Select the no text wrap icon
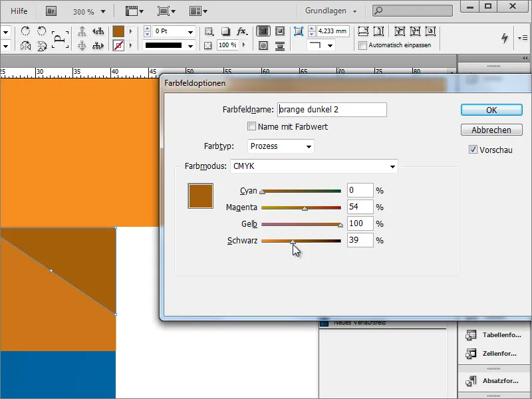This screenshot has height=399, width=532. click(263, 31)
